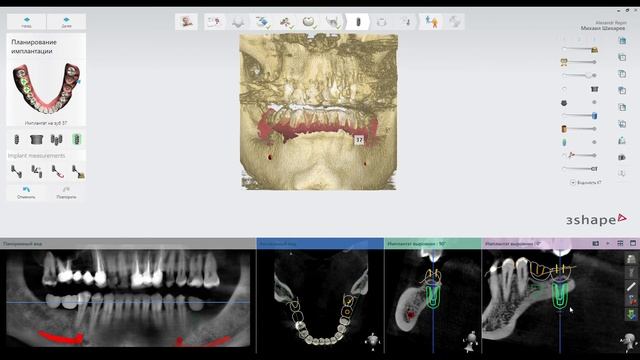Choose second implant measurement tool with plus
The width and height of the screenshot is (640, 360).
click(37, 172)
